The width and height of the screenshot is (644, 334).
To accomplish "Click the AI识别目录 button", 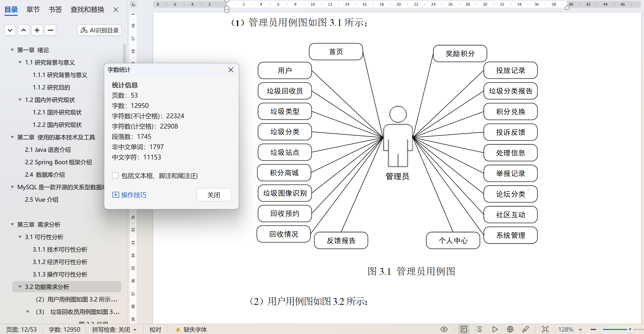I will pos(99,30).
